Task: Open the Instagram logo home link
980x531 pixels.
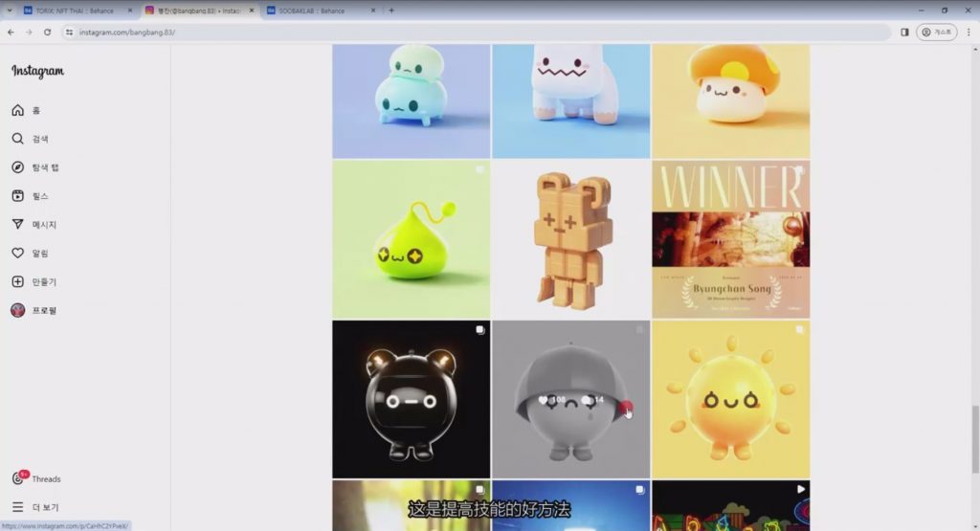Action: point(37,71)
